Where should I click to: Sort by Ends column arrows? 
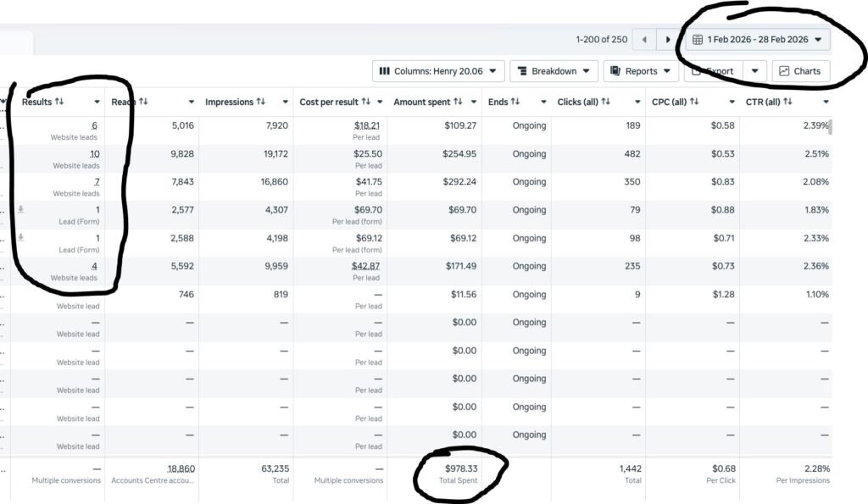tap(515, 102)
